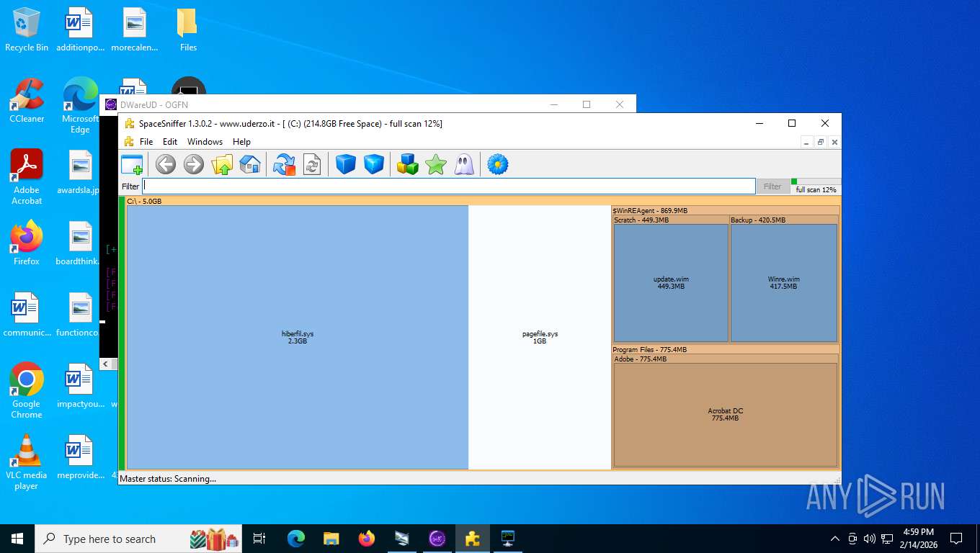Image resolution: width=980 pixels, height=553 pixels.
Task: Select the pagefile.sys block
Action: pyautogui.click(x=540, y=337)
